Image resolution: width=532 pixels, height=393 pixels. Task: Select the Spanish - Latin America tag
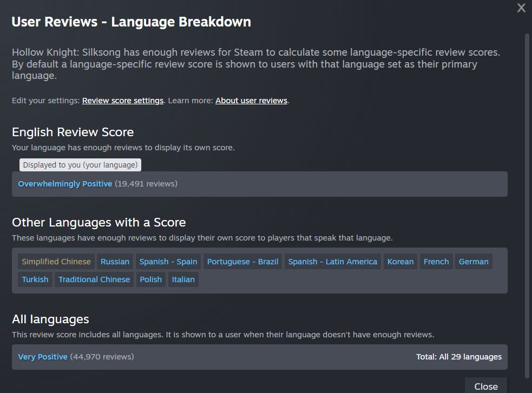point(332,262)
